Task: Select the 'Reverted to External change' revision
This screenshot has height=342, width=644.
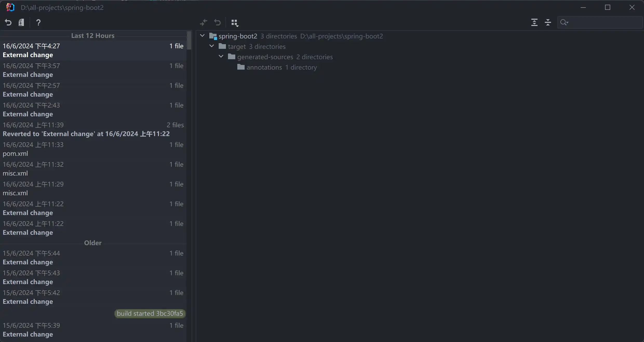Action: [93, 129]
